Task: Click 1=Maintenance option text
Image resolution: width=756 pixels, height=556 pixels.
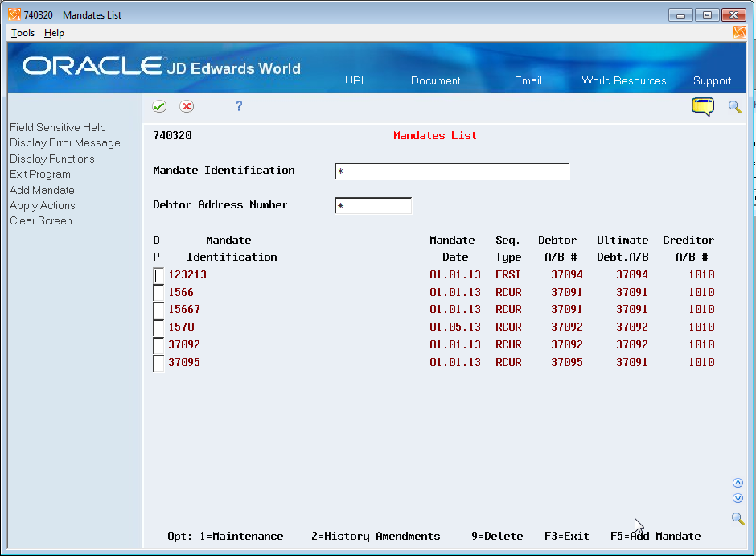Action: 241,536
